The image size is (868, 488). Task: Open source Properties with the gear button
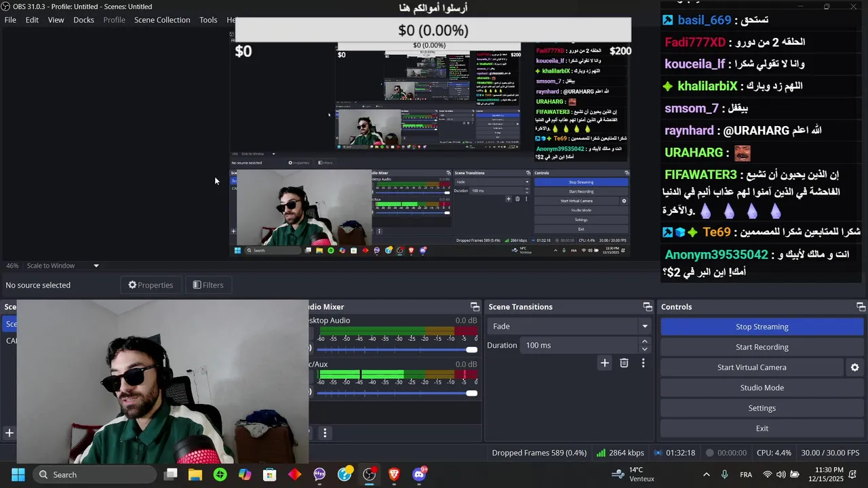151,285
